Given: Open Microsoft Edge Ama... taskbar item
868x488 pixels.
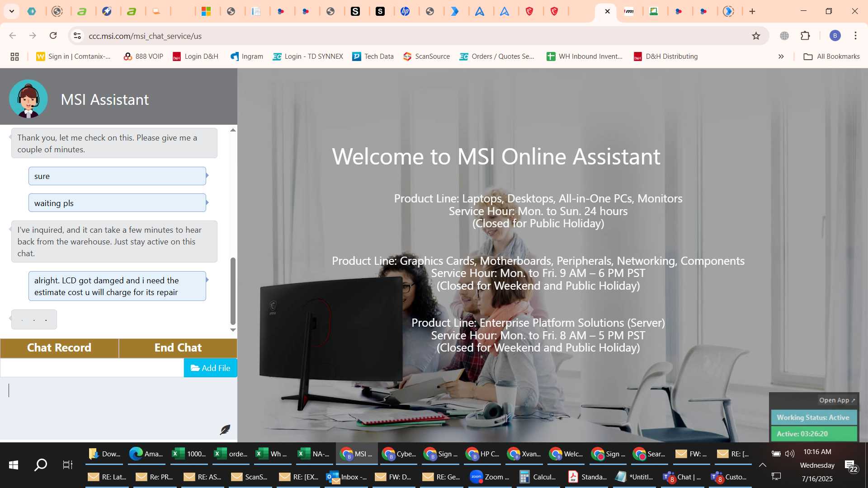Looking at the screenshot, I should 146,454.
